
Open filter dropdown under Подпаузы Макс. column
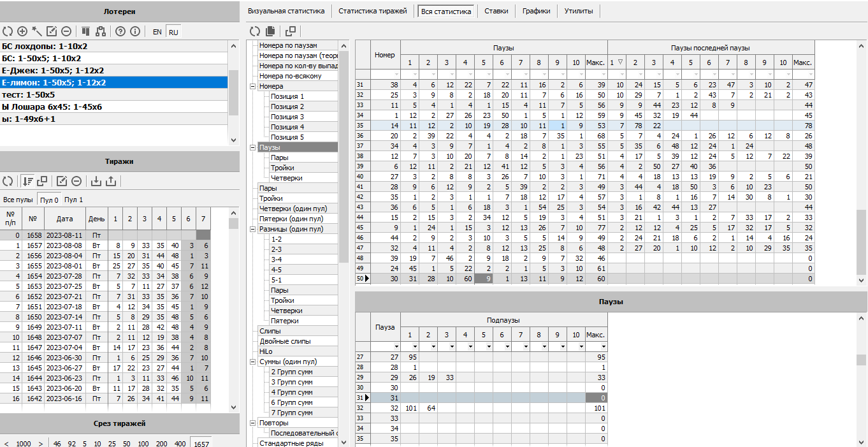point(602,346)
